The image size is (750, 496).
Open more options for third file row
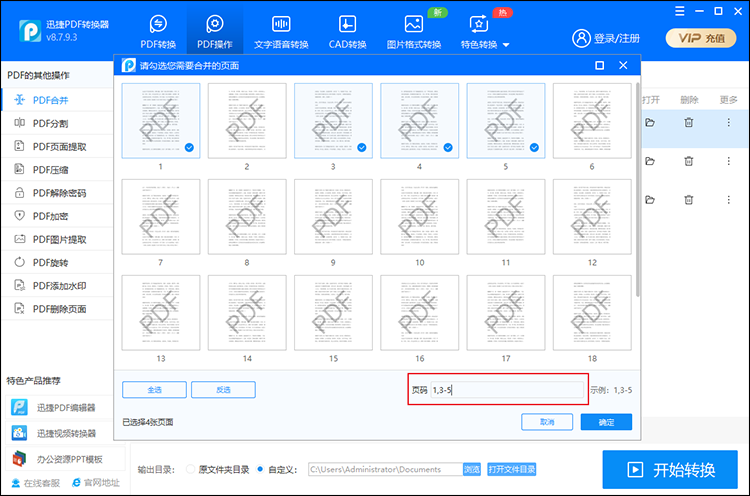[x=728, y=199]
